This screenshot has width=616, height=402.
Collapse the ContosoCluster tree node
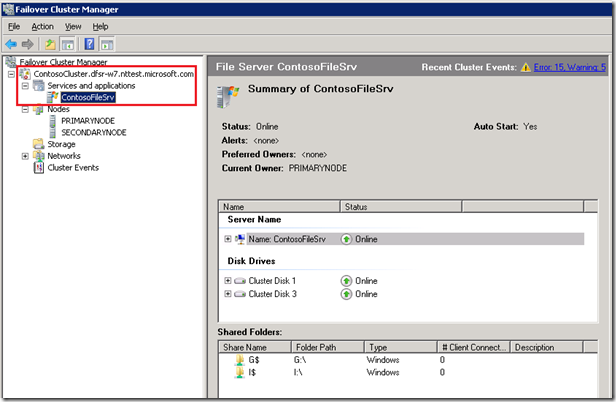click(x=11, y=74)
